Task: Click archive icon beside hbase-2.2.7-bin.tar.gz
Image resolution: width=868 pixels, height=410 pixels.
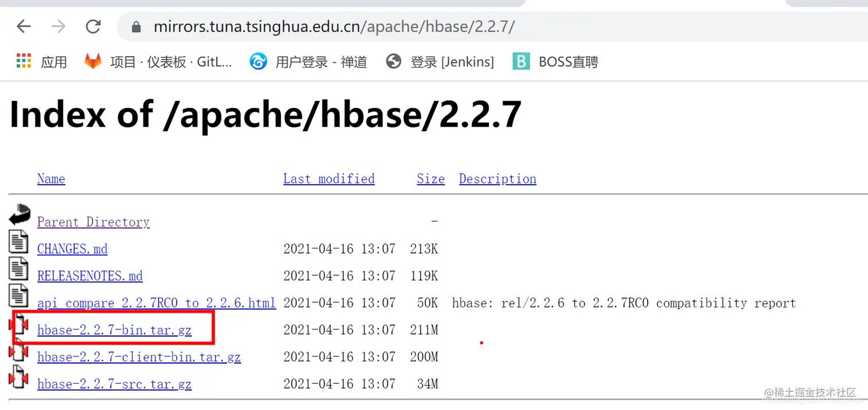Action: (x=18, y=324)
